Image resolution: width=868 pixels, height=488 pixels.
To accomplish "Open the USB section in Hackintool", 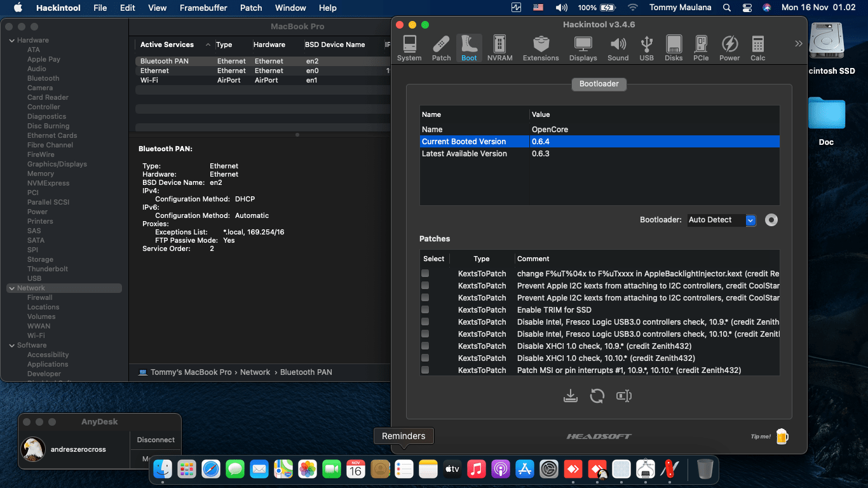I will 646,48.
